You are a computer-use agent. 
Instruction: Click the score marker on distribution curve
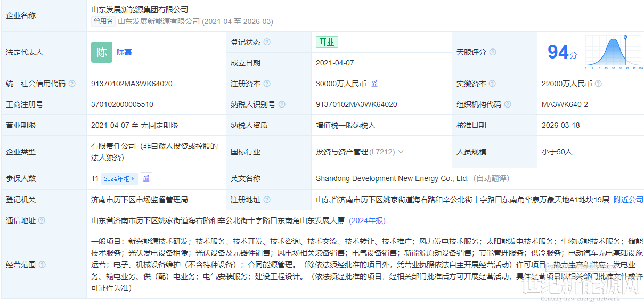[x=625, y=37]
